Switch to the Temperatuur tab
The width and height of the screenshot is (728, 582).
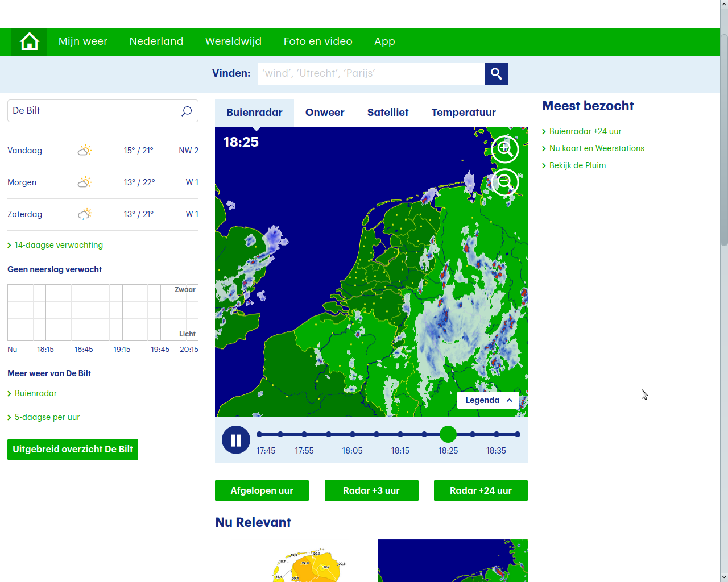[464, 113]
